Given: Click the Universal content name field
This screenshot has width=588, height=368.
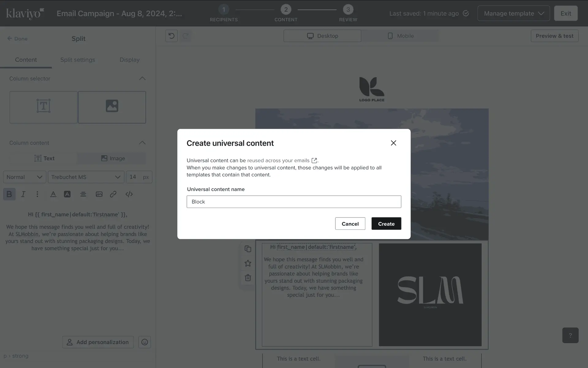Looking at the screenshot, I should (294, 202).
